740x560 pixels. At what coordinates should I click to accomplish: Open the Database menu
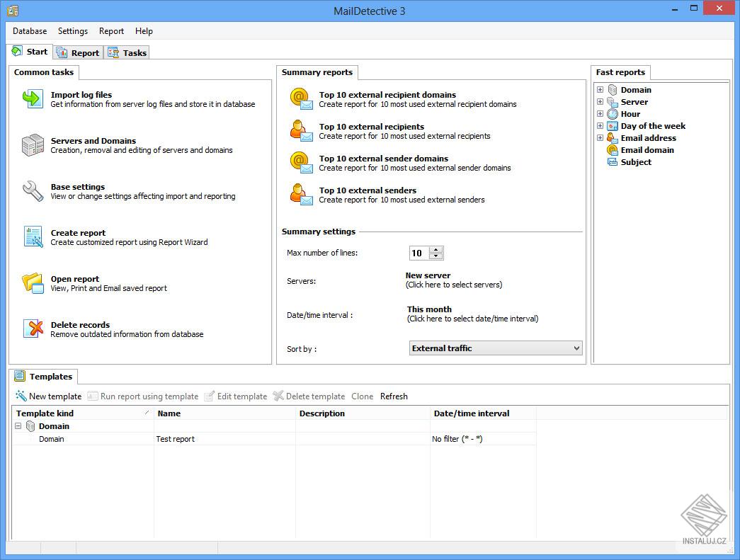[30, 31]
